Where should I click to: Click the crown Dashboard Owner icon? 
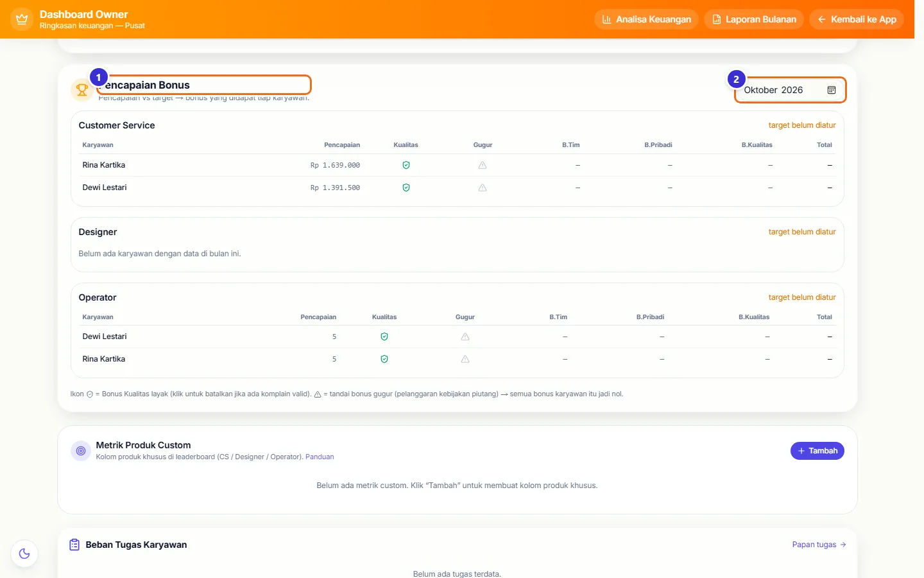[22, 19]
